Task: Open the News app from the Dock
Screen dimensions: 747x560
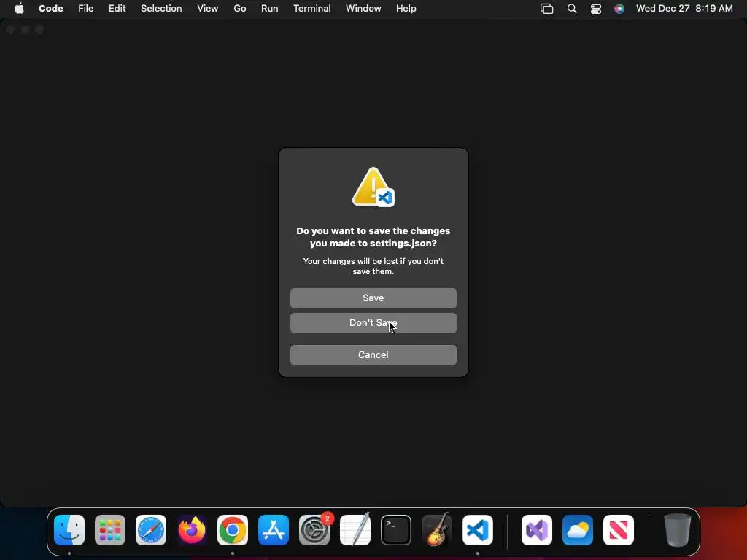Action: (x=619, y=530)
